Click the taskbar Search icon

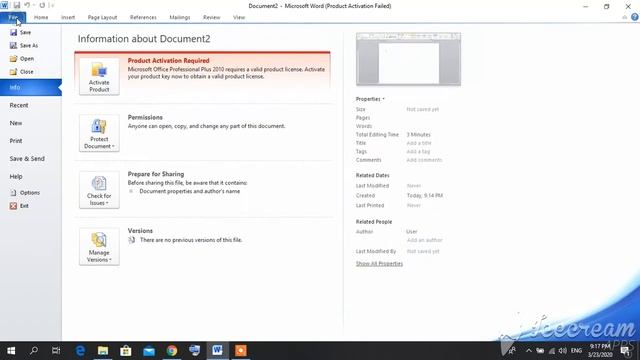34,351
